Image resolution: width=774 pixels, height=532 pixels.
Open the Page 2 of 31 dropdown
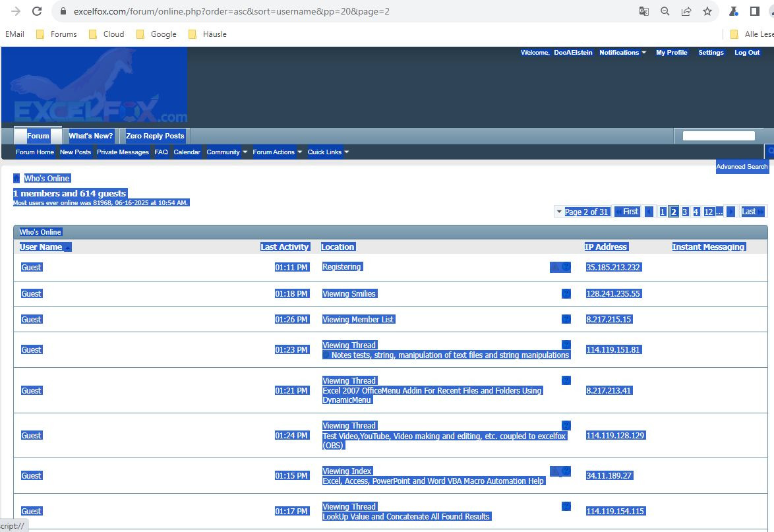tap(582, 212)
